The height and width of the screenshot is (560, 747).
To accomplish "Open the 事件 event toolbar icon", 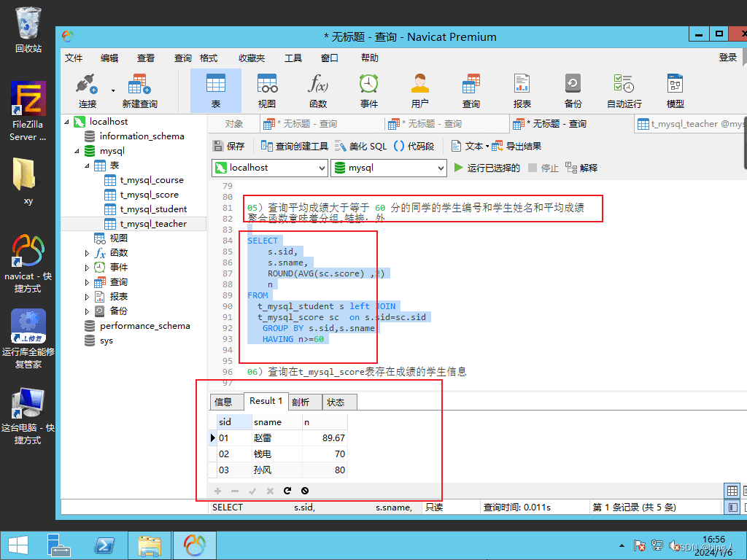I will 368,90.
